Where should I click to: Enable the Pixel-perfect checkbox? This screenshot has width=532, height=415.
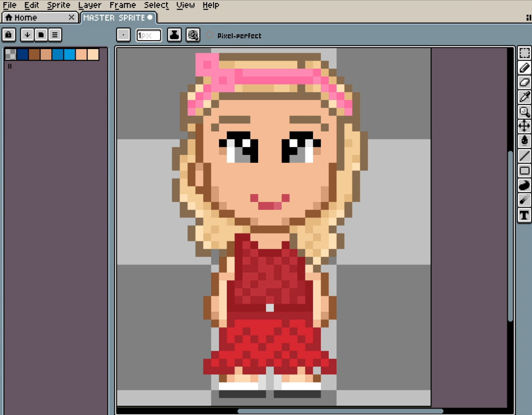pyautogui.click(x=210, y=35)
